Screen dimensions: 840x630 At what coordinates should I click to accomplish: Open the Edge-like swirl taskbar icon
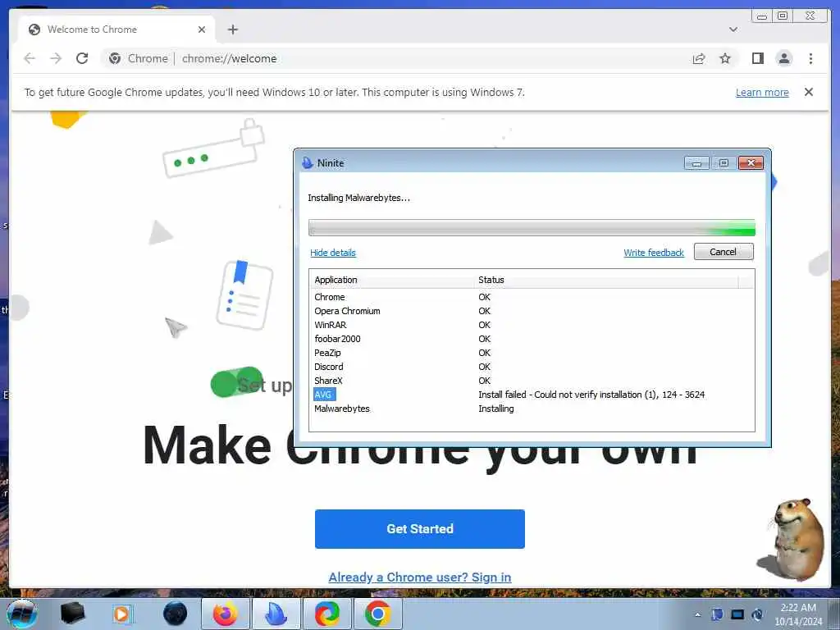(326, 614)
